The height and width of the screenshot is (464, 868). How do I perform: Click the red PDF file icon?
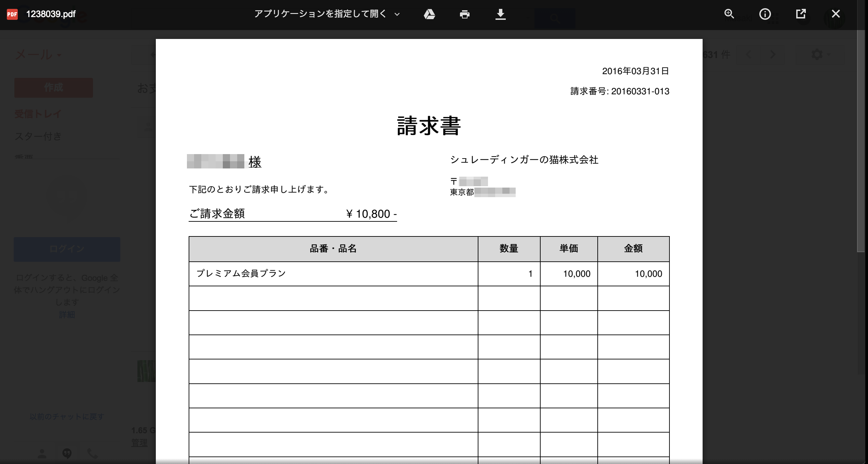(12, 14)
